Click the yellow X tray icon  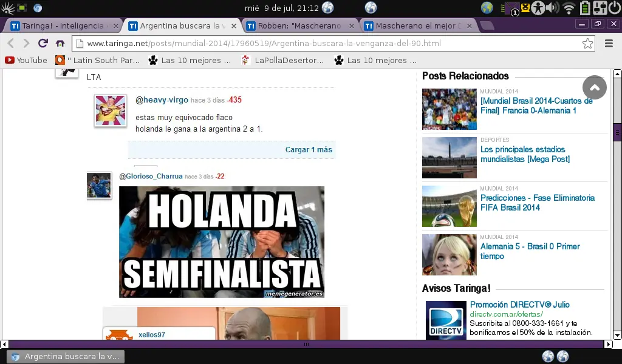click(x=525, y=7)
